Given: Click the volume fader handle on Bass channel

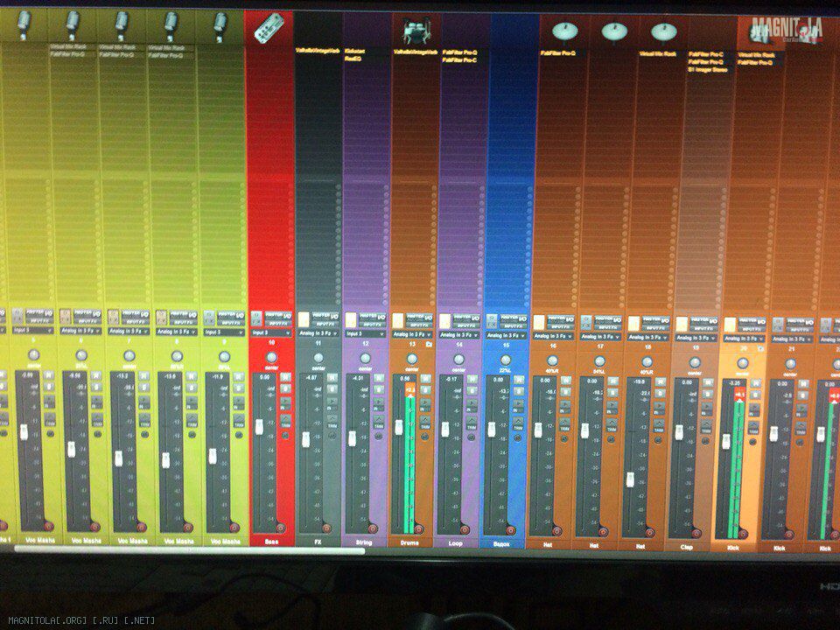Looking at the screenshot, I should 259,426.
